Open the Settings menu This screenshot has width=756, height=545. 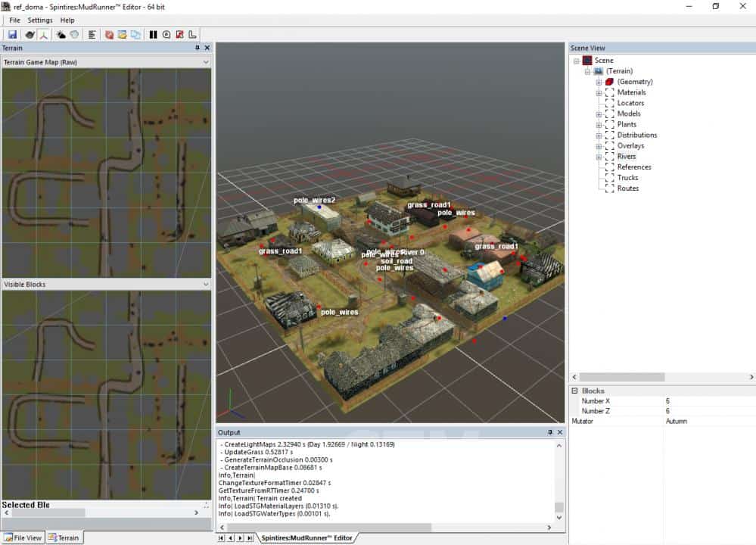tap(40, 20)
